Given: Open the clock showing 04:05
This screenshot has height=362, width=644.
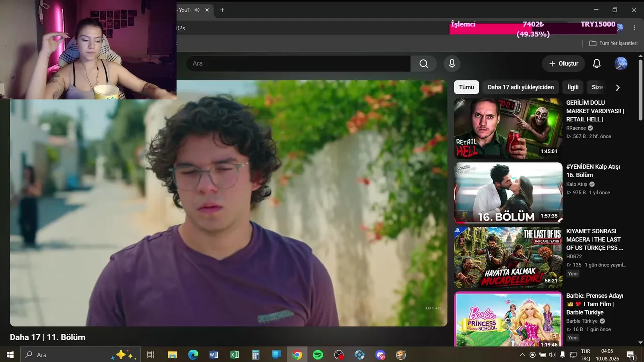Looking at the screenshot, I should (x=607, y=355).
